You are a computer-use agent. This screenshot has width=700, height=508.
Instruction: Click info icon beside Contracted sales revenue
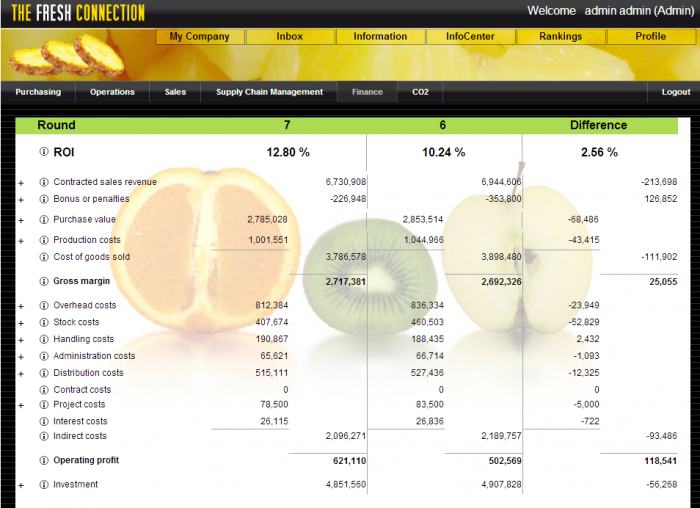(x=44, y=182)
